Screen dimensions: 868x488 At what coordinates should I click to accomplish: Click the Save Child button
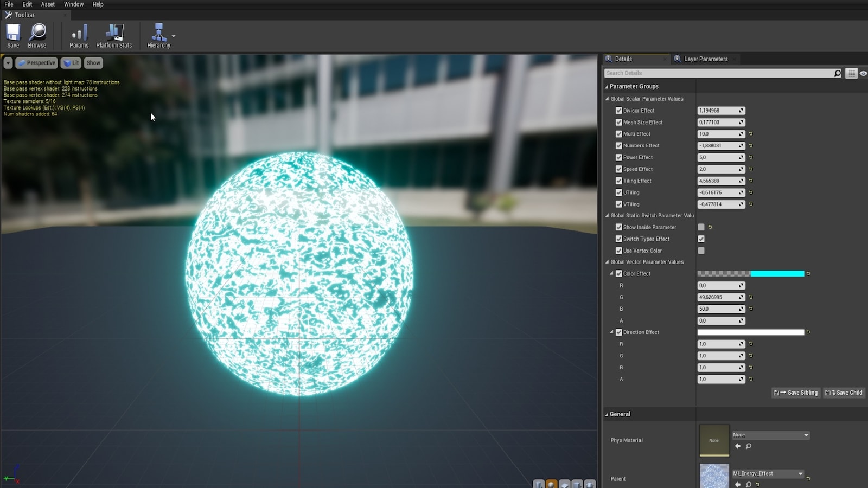[844, 393]
